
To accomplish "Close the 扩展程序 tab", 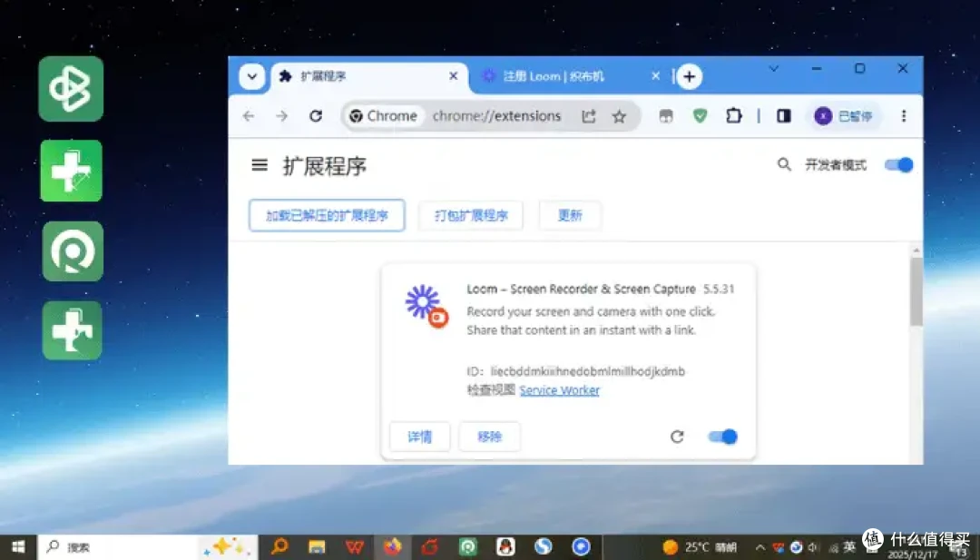I will [453, 75].
